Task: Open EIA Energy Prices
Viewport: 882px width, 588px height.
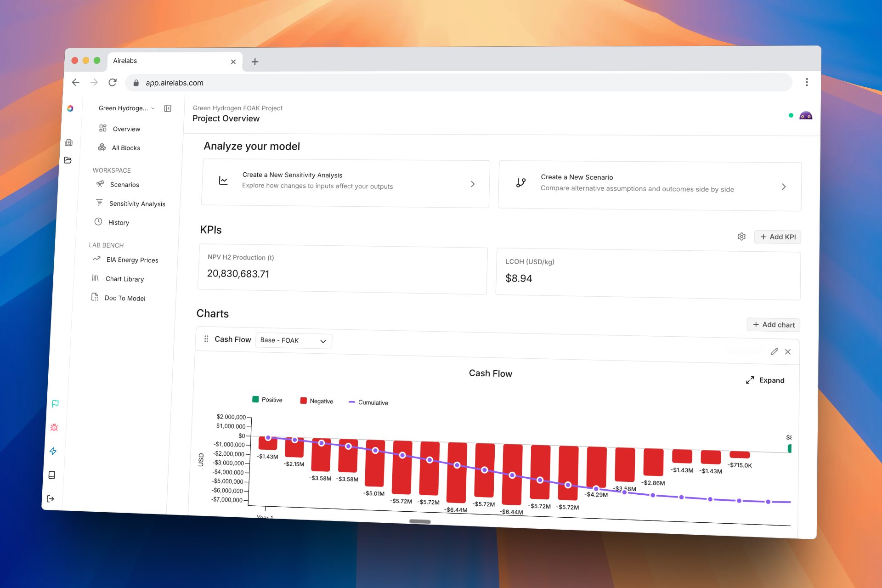Action: 125,260
